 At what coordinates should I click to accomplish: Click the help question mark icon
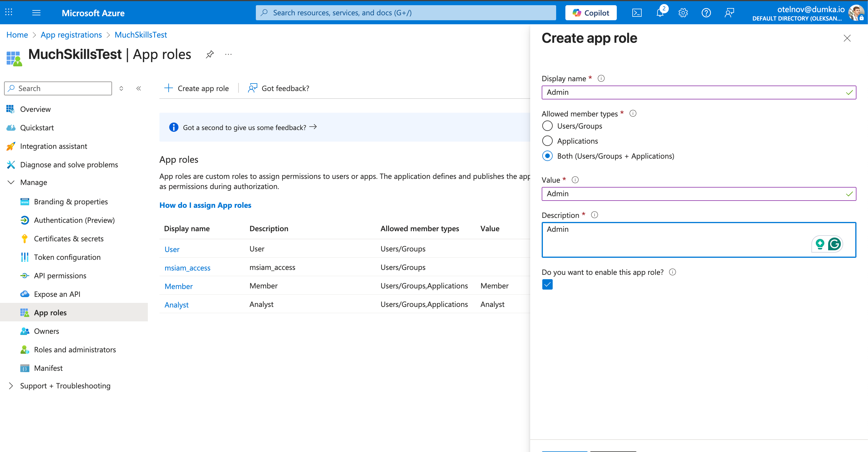pyautogui.click(x=706, y=13)
